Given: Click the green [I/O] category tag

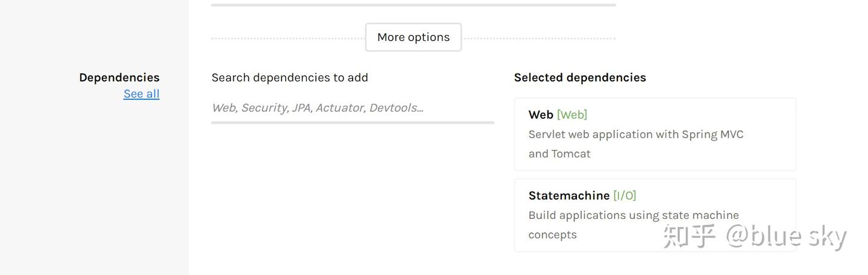Looking at the screenshot, I should tap(624, 195).
